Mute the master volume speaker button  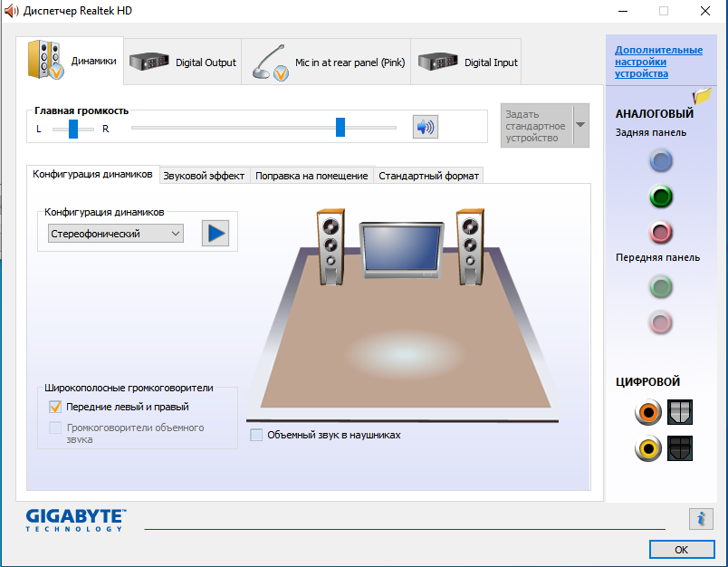[x=426, y=127]
